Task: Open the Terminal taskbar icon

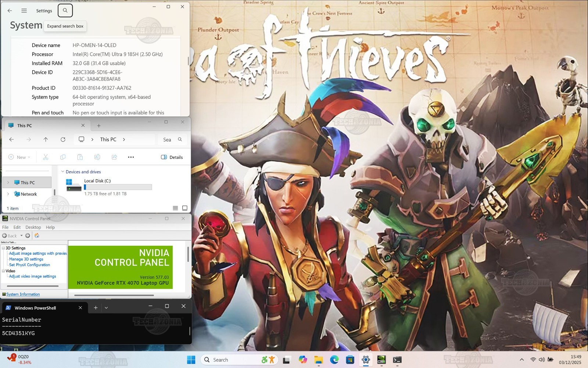Action: coord(397,360)
